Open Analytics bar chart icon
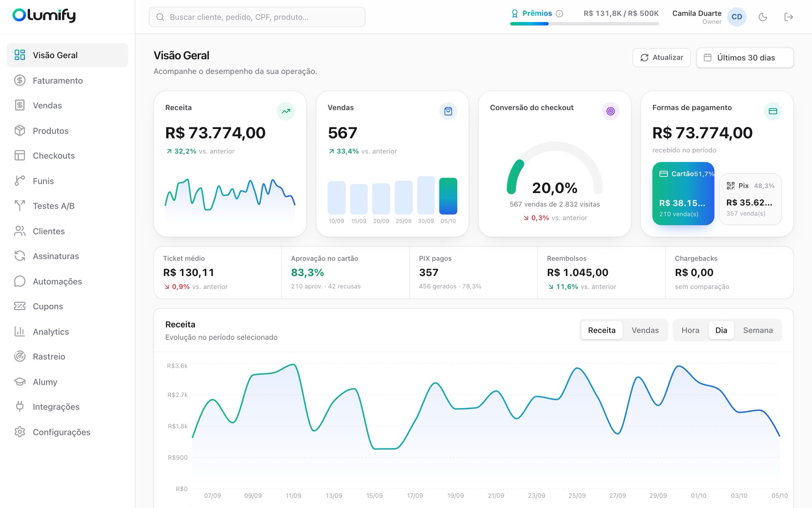This screenshot has height=508, width=812. point(19,331)
